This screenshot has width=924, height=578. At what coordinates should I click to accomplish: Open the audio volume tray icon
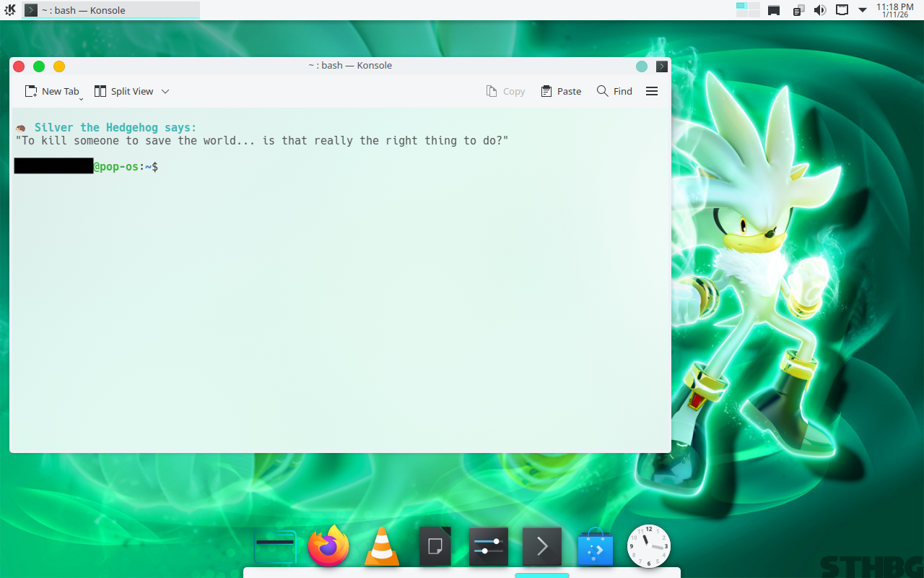(x=820, y=10)
